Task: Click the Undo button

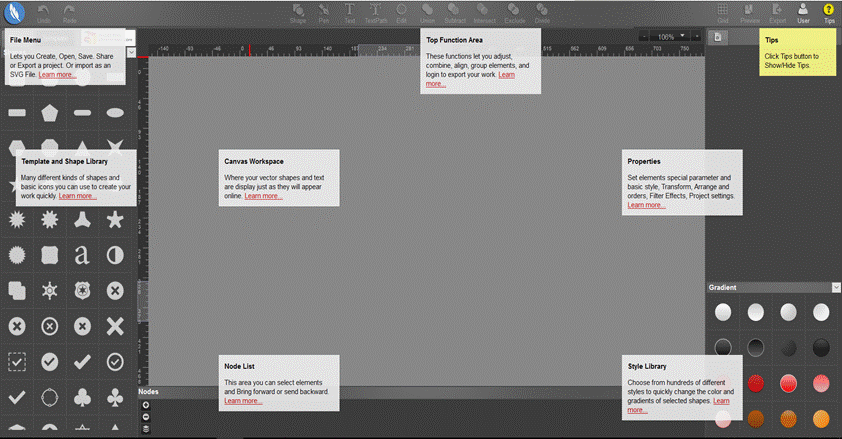Action: (x=43, y=14)
